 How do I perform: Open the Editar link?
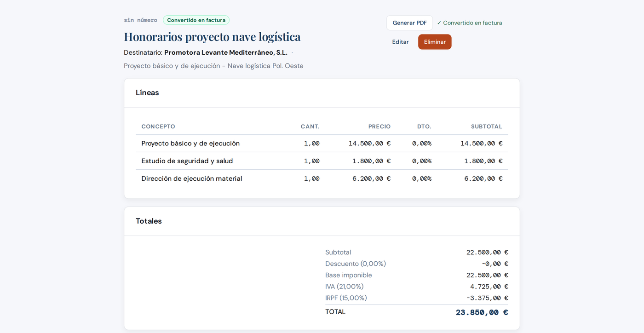(x=400, y=42)
